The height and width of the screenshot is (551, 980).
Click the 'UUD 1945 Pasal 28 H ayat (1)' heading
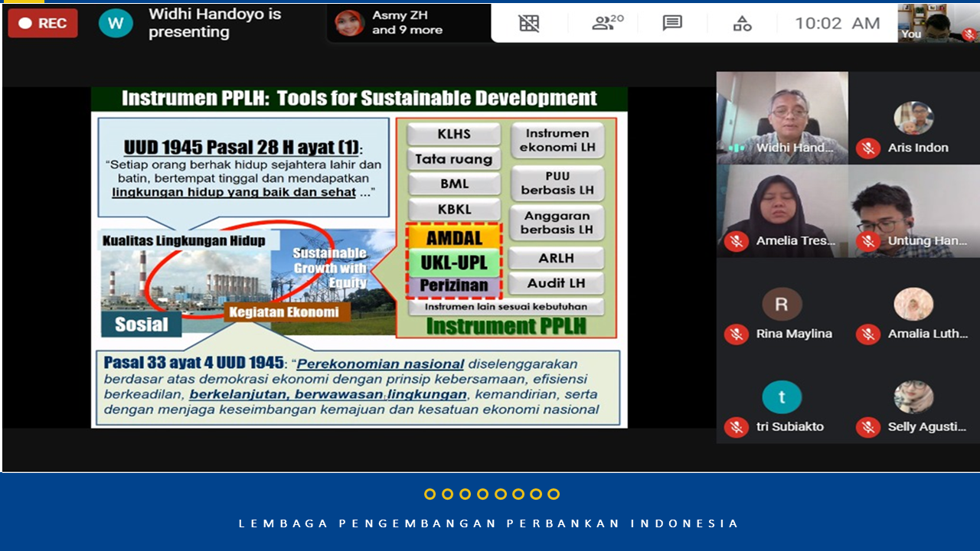pyautogui.click(x=243, y=148)
